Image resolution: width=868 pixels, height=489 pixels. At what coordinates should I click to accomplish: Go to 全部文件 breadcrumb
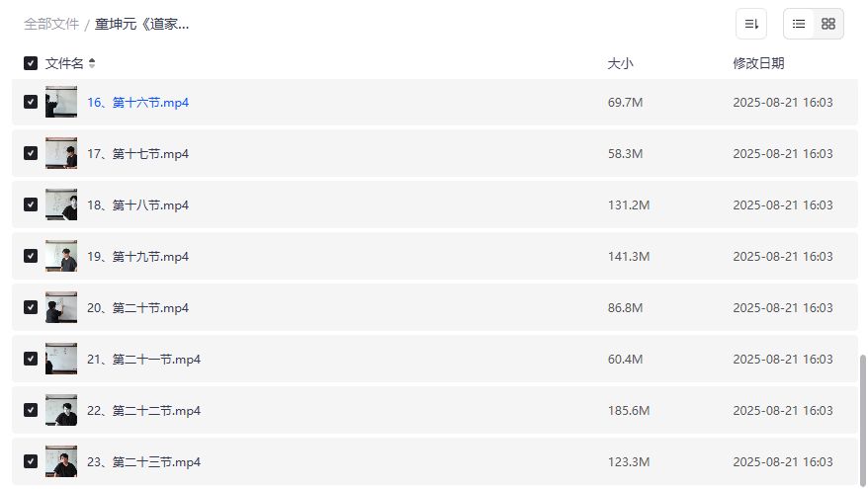(51, 24)
